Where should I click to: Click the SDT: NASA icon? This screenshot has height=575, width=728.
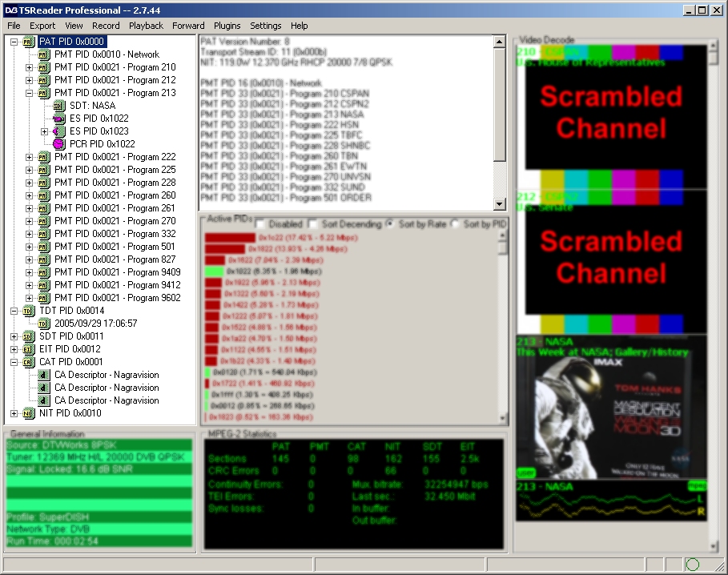pyautogui.click(x=59, y=106)
